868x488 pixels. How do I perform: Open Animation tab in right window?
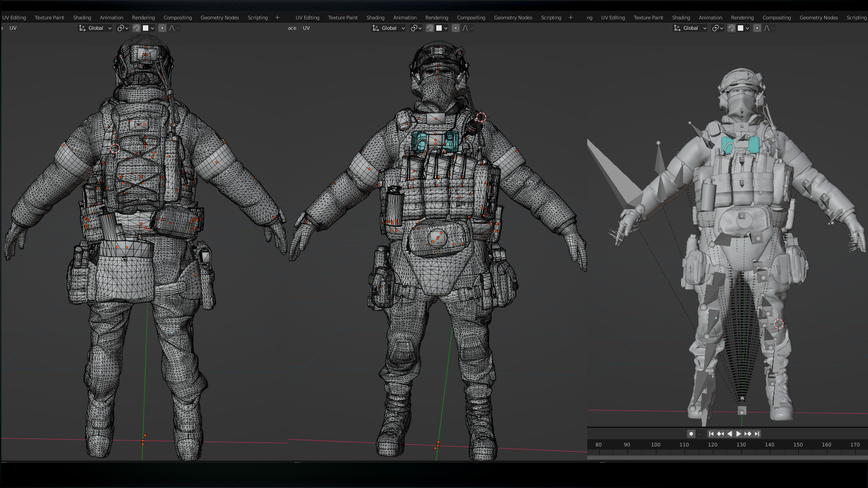click(x=710, y=18)
